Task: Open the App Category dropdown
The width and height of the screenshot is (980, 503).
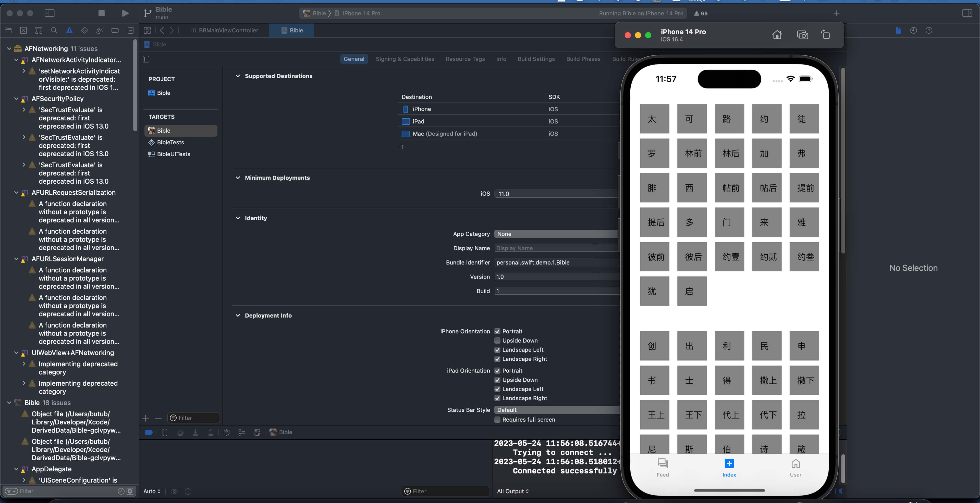Action: [557, 234]
